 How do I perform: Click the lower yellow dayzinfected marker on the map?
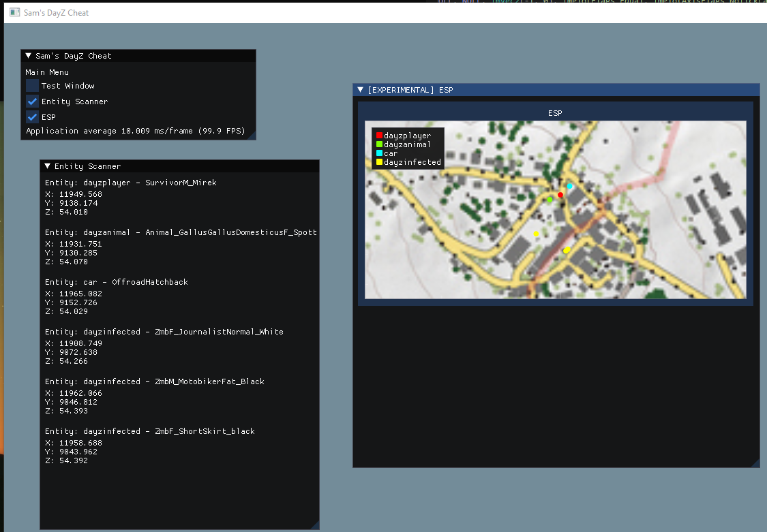click(566, 249)
